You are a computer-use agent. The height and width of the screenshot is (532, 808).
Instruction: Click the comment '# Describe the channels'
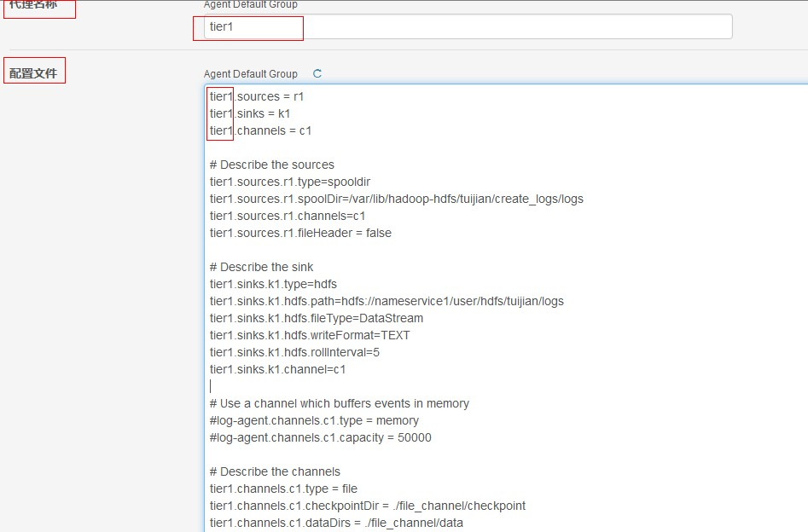coord(275,471)
